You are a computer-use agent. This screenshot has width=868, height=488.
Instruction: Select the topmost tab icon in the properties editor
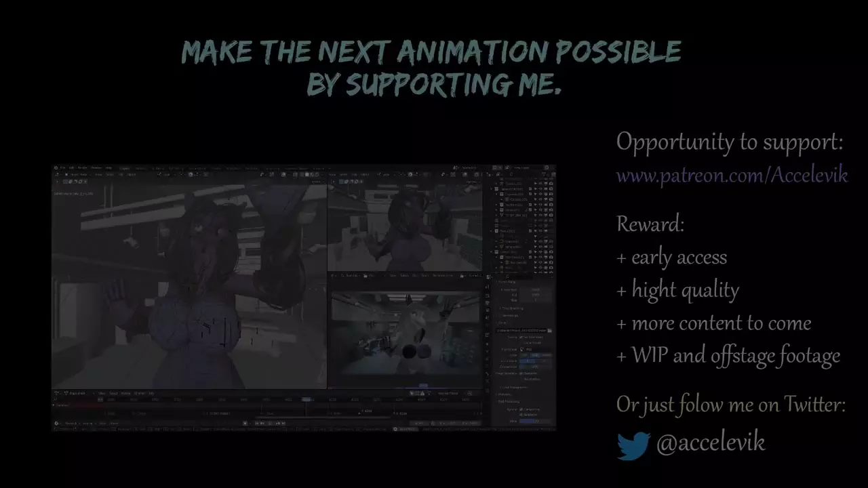pos(488,287)
